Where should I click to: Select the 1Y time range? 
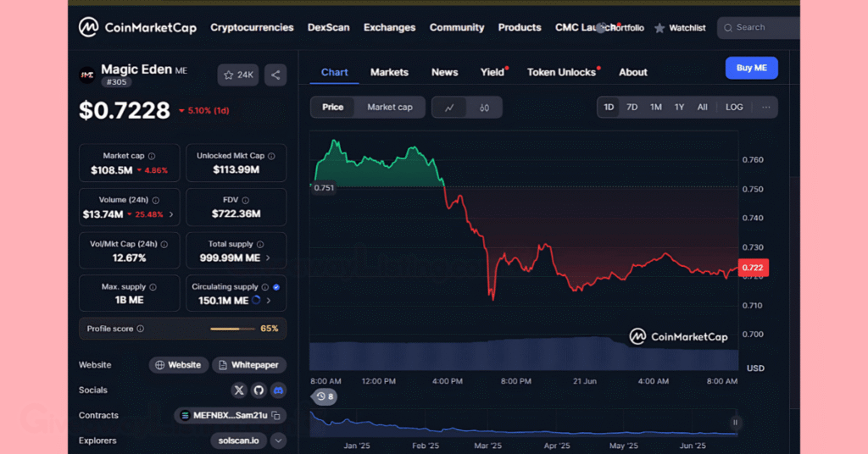[679, 108]
